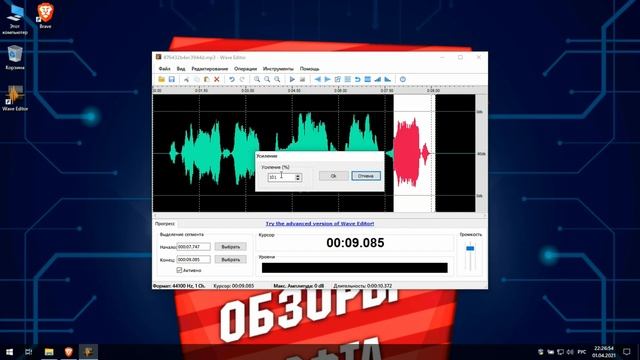Click the leftmost magnifier zoom icon
This screenshot has width=640, height=360.
257,79
